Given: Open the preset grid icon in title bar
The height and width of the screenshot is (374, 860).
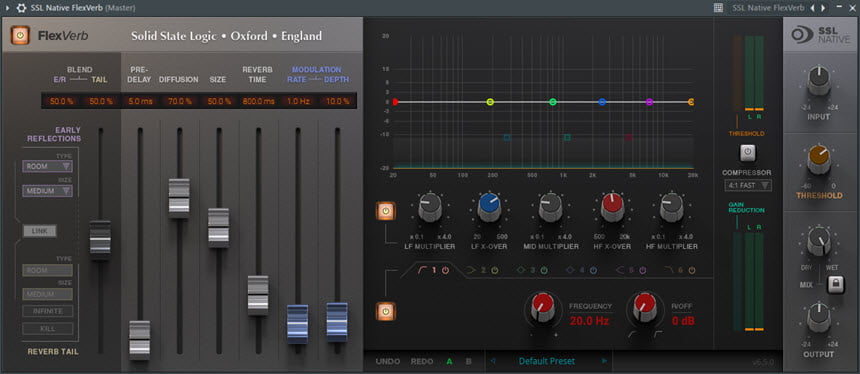Looking at the screenshot, I should [x=718, y=8].
